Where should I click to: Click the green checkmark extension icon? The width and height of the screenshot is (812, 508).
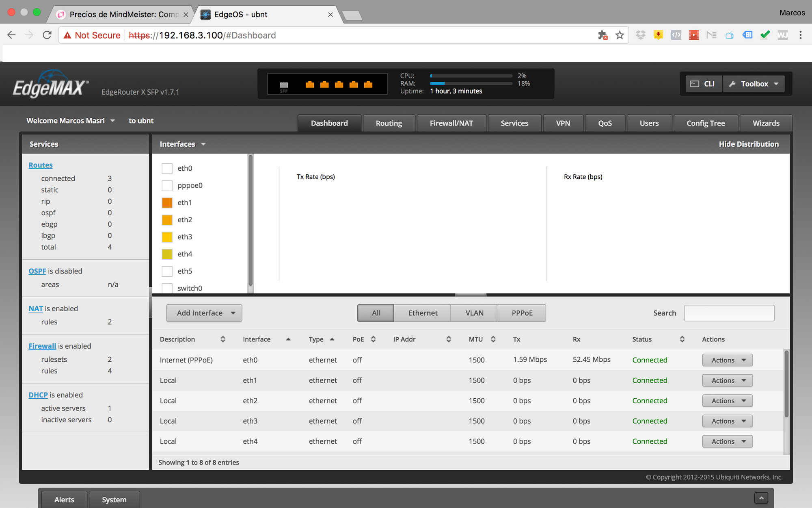(765, 35)
